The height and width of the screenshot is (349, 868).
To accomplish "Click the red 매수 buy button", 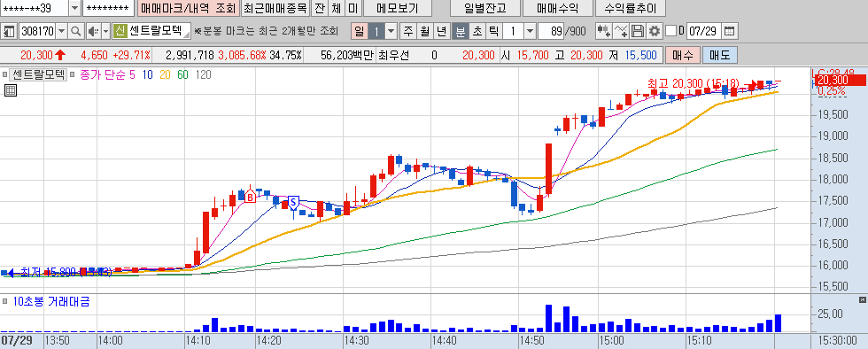I will pos(683,55).
